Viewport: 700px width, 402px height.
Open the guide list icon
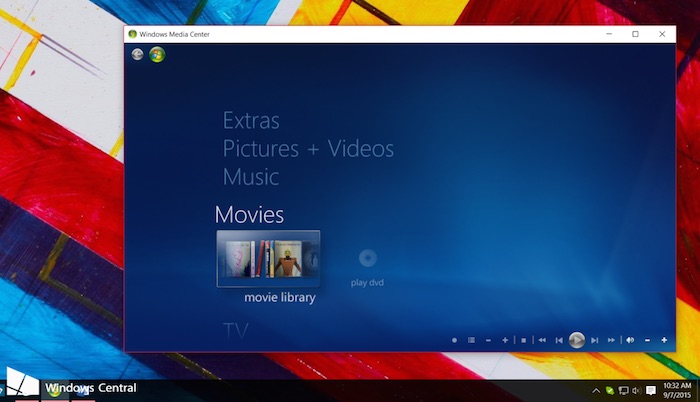tap(471, 340)
